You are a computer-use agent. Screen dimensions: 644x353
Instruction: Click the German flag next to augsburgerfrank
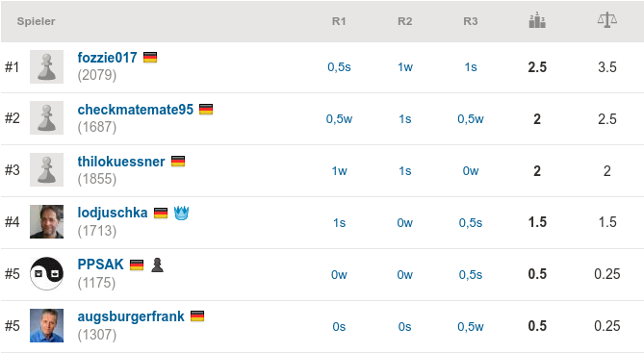(x=197, y=316)
